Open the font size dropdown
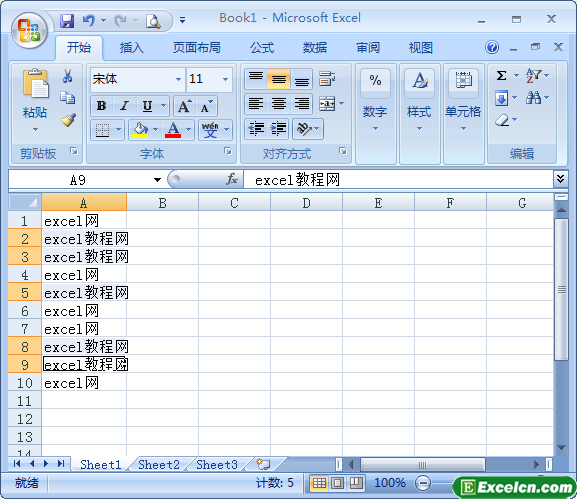 point(225,79)
